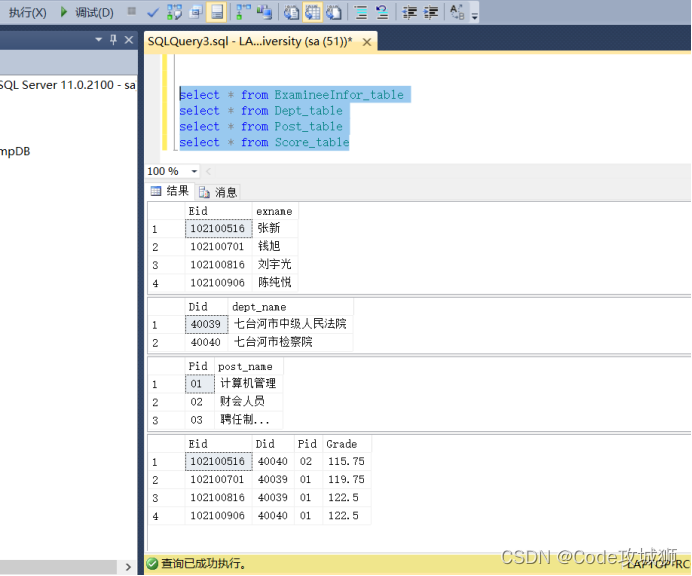
Task: Select the Results to File icon
Action: click(x=334, y=12)
